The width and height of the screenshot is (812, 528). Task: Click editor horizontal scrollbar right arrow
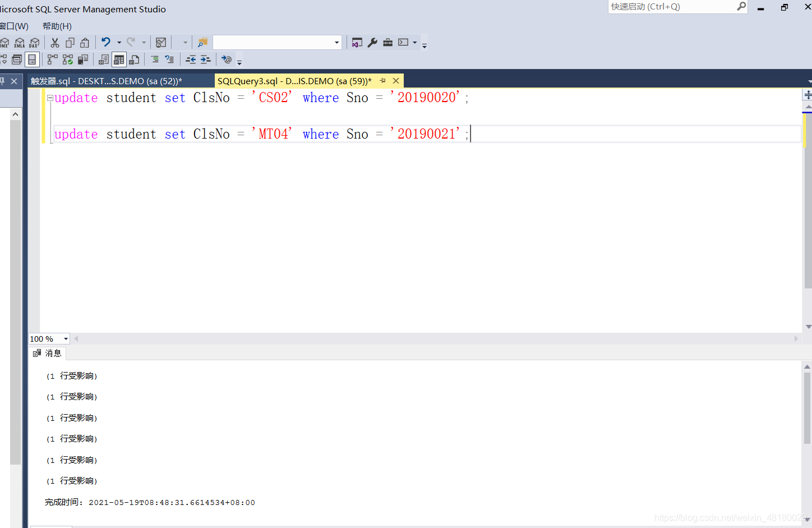click(796, 338)
